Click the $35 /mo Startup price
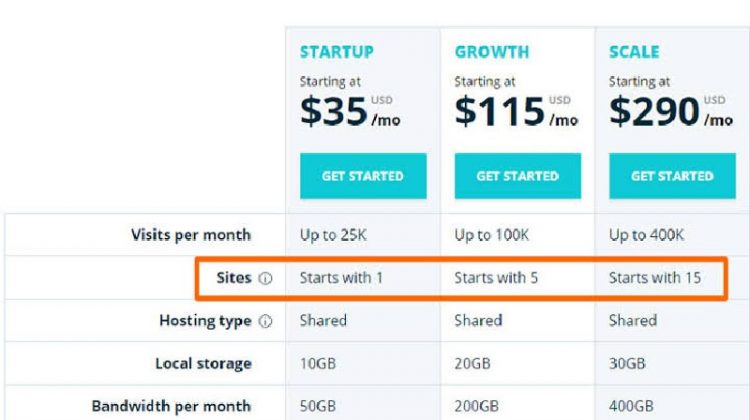This screenshot has width=750, height=420. click(350, 111)
